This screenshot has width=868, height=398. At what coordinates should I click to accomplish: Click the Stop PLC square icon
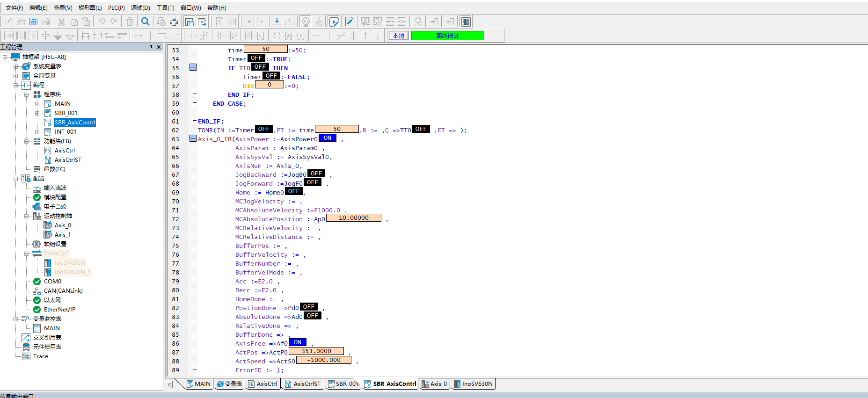tap(262, 22)
